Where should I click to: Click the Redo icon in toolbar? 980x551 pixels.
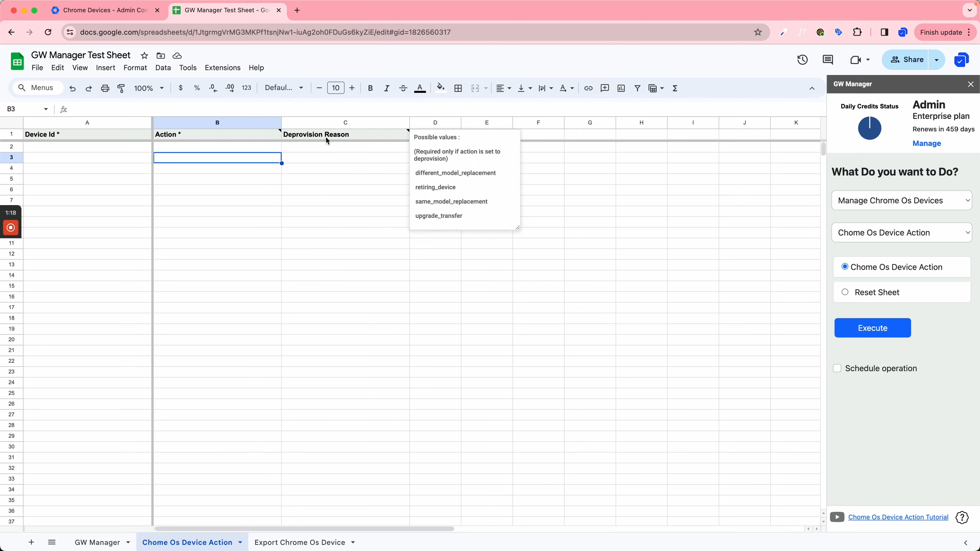click(88, 88)
